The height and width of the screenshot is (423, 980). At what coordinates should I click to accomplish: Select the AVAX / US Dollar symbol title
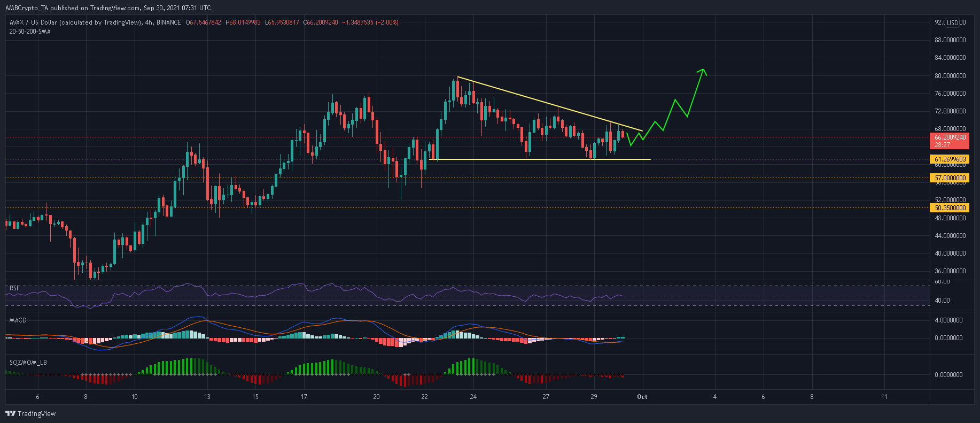point(75,22)
